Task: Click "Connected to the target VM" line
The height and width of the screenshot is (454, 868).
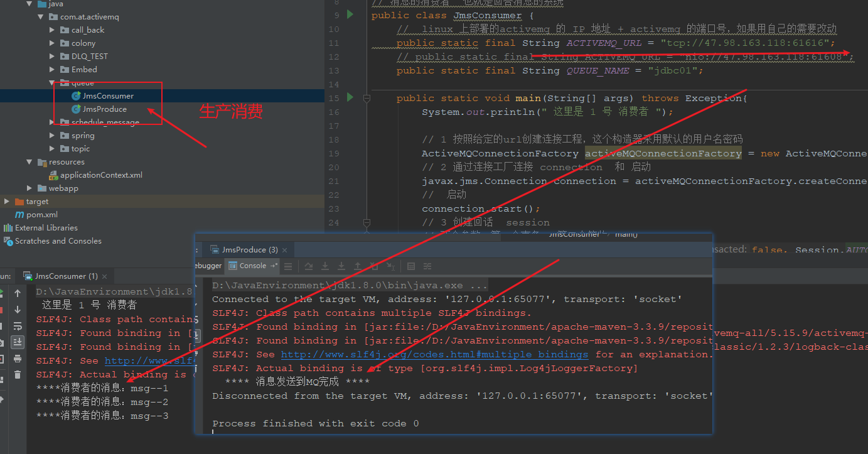Action: pyautogui.click(x=447, y=300)
